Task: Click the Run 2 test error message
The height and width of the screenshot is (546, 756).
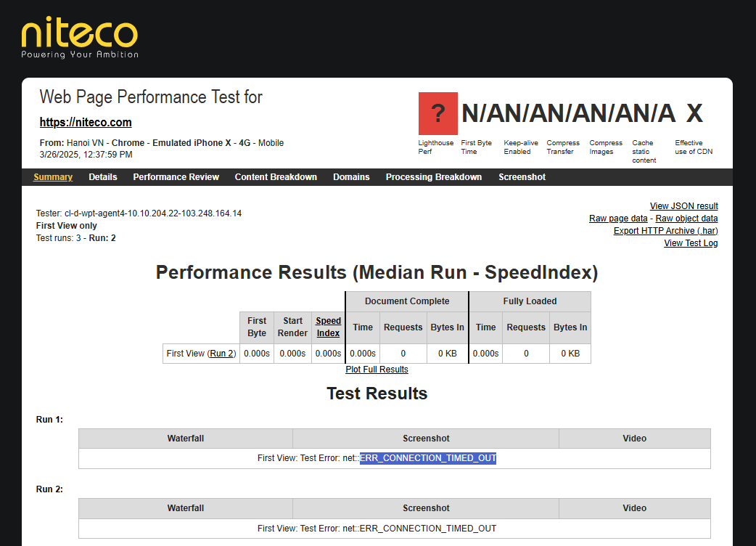Action: [x=377, y=529]
